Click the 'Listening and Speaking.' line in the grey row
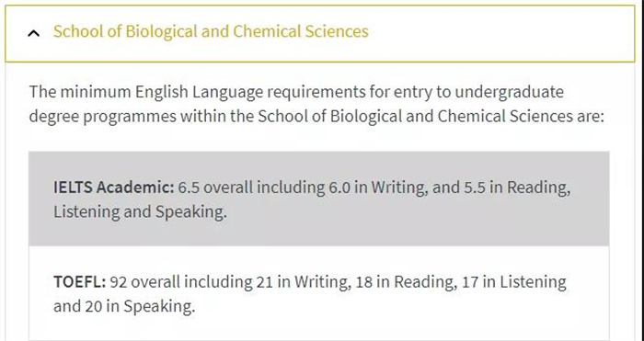644x341 pixels. 140,212
